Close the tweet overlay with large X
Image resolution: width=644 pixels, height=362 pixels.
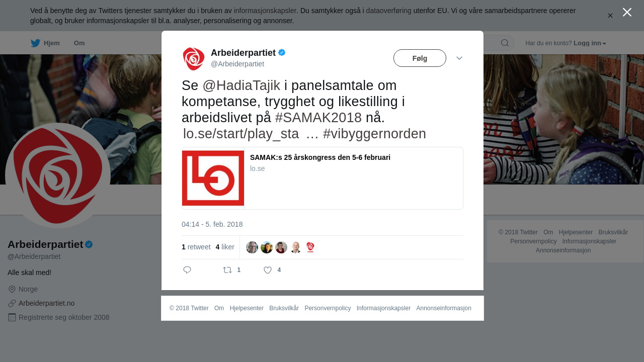(627, 12)
